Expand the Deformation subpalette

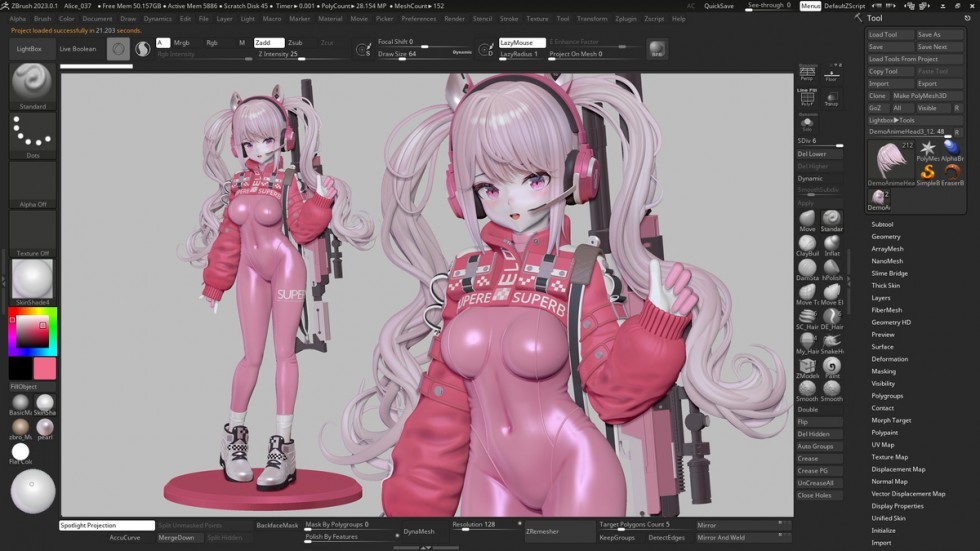[890, 359]
